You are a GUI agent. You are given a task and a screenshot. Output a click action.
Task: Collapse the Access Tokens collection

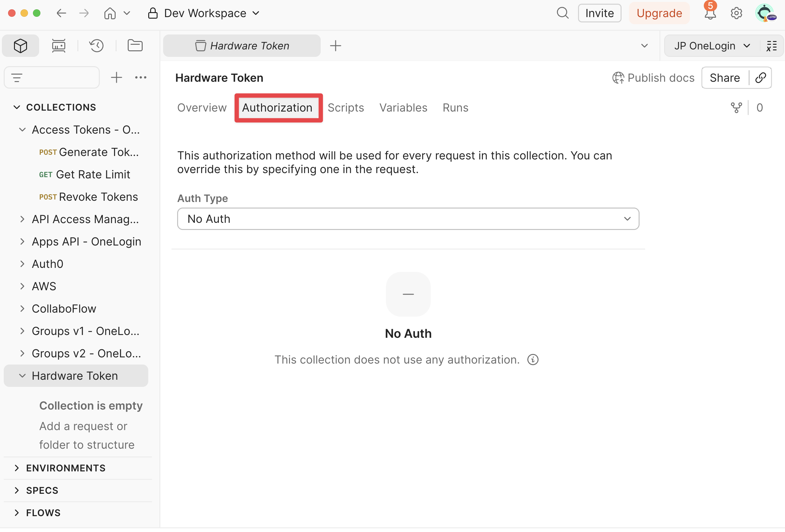[x=22, y=130]
